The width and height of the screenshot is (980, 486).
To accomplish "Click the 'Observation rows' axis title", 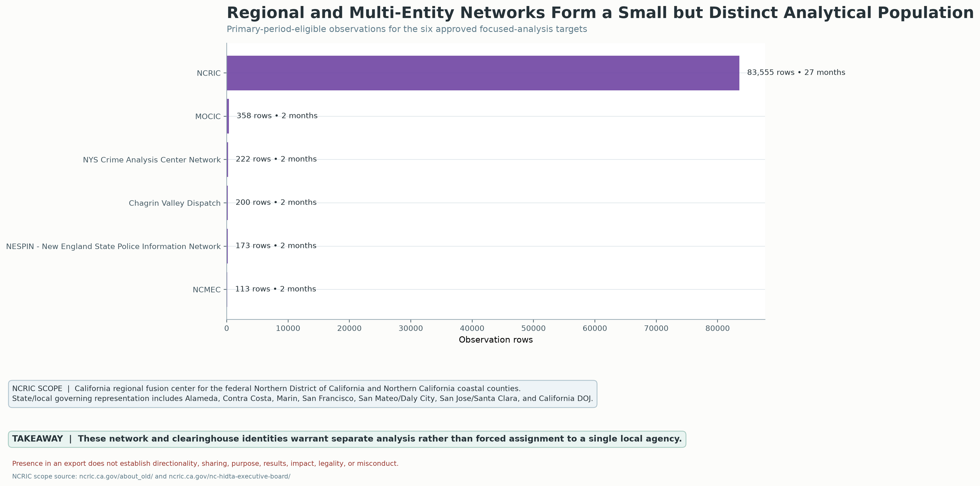I will point(496,340).
